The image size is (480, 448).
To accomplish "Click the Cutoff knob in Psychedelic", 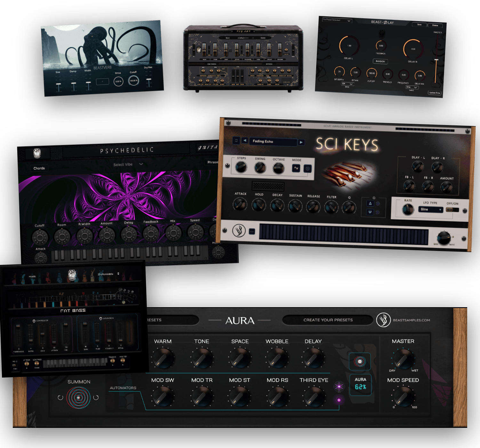I will (40, 237).
